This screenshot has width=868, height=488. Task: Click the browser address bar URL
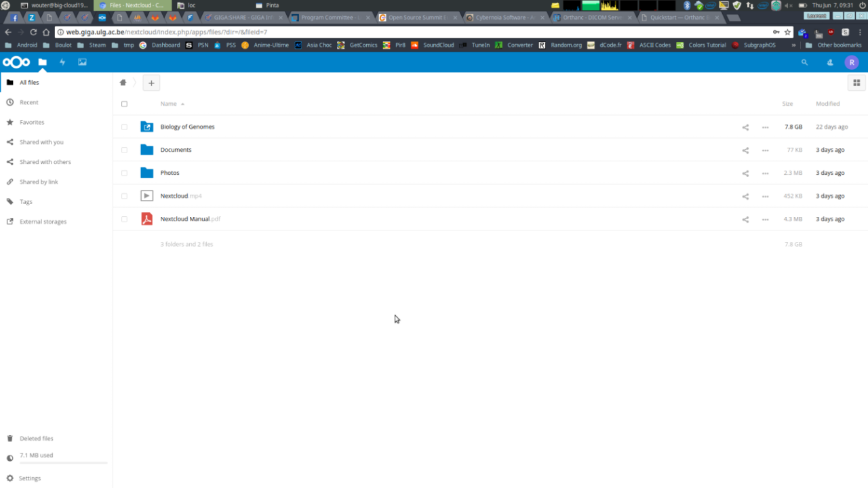(x=167, y=32)
